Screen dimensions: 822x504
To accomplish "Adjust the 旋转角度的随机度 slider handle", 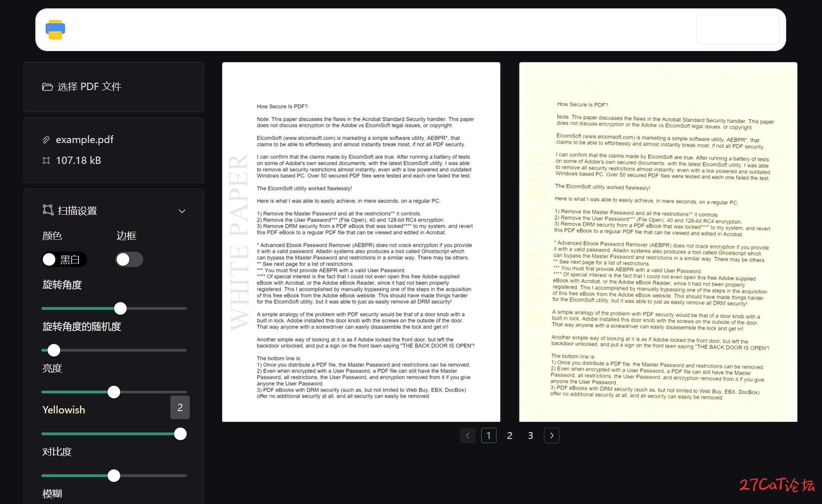I will (x=54, y=350).
